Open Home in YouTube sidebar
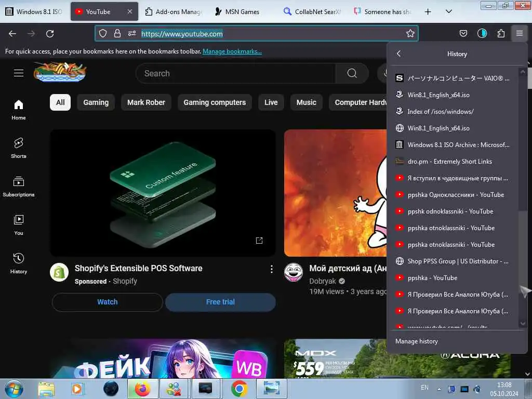Viewport: 532px width, 399px height. pyautogui.click(x=19, y=110)
